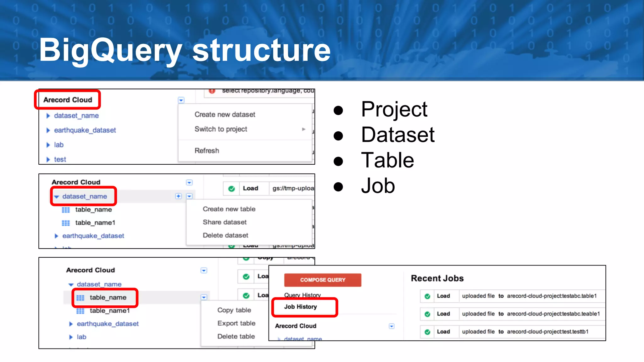Click the green check for test.testtb1 job
Screen dimensions: 644x362
coord(427,332)
